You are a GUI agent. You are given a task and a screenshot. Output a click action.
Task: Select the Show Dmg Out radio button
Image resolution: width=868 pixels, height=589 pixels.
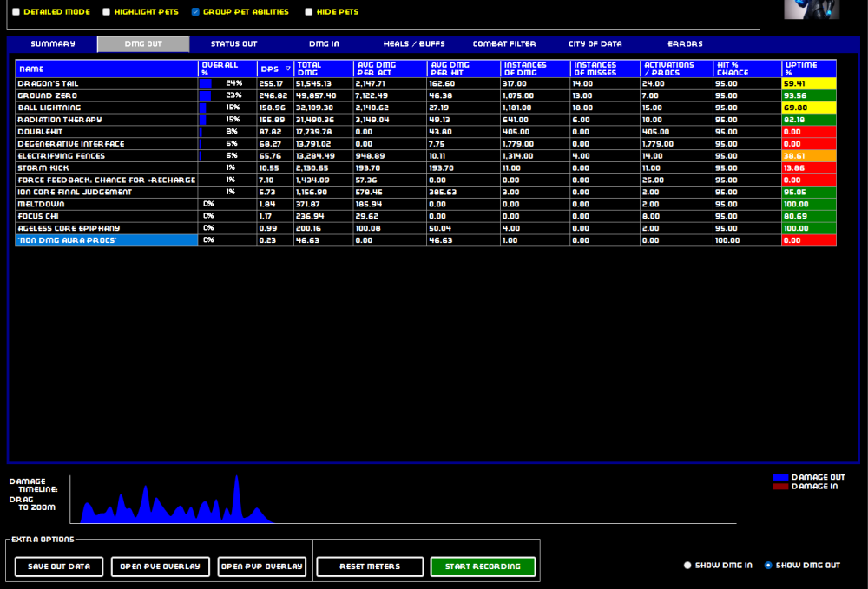[768, 566]
